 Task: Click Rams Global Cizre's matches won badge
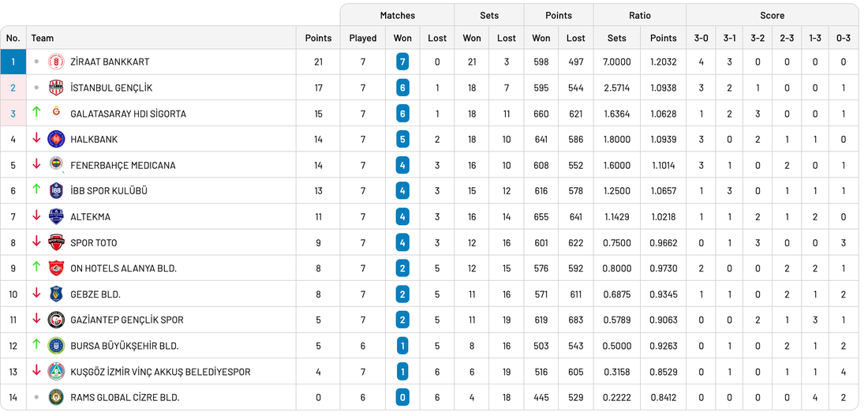[402, 397]
